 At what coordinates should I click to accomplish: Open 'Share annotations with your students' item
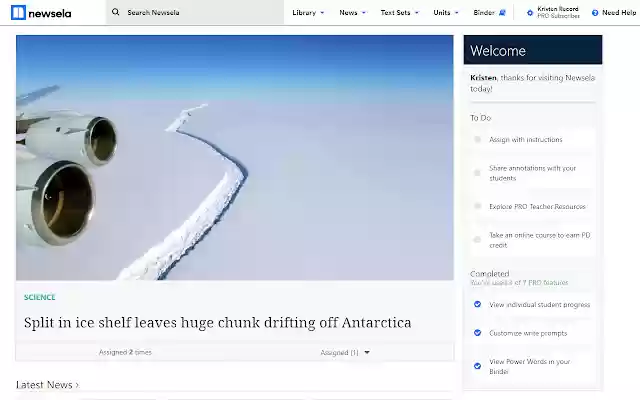533,173
